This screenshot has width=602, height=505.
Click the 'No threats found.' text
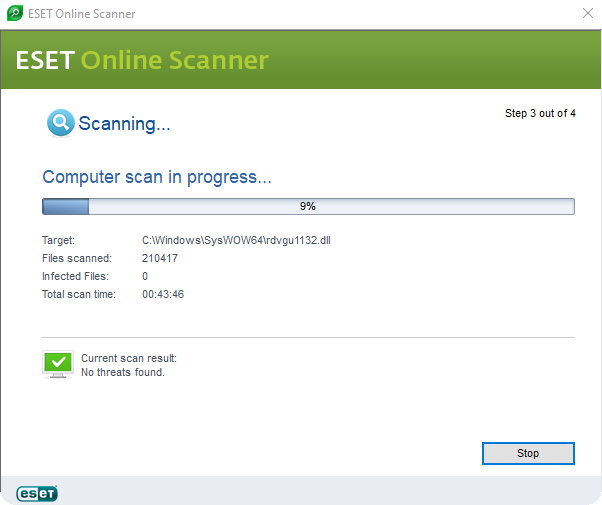122,372
